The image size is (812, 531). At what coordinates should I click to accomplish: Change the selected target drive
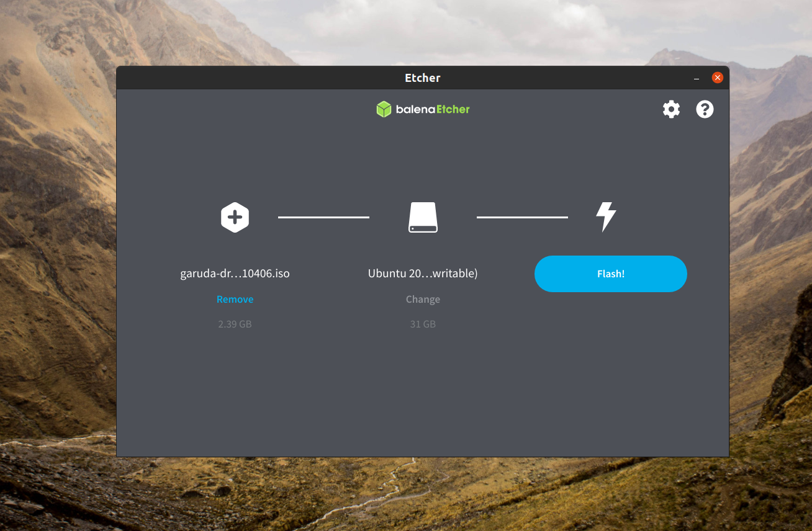423,299
